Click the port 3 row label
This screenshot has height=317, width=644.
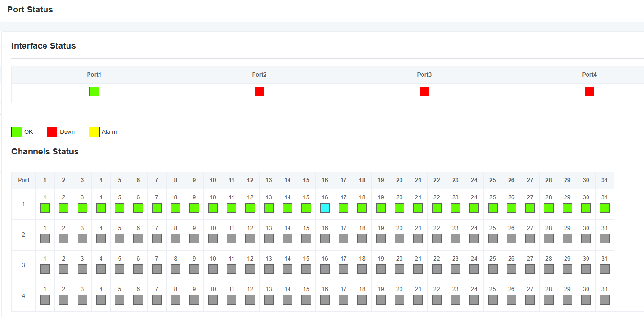(23, 265)
